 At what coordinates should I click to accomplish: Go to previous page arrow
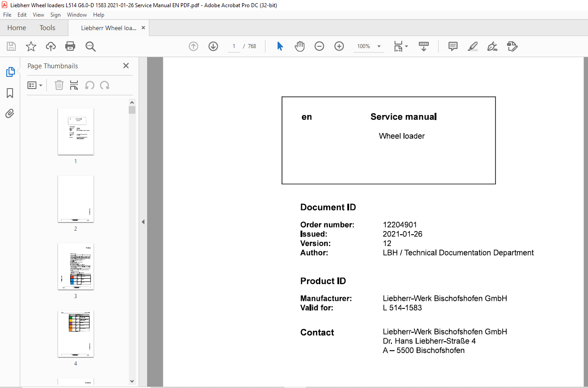pyautogui.click(x=193, y=46)
